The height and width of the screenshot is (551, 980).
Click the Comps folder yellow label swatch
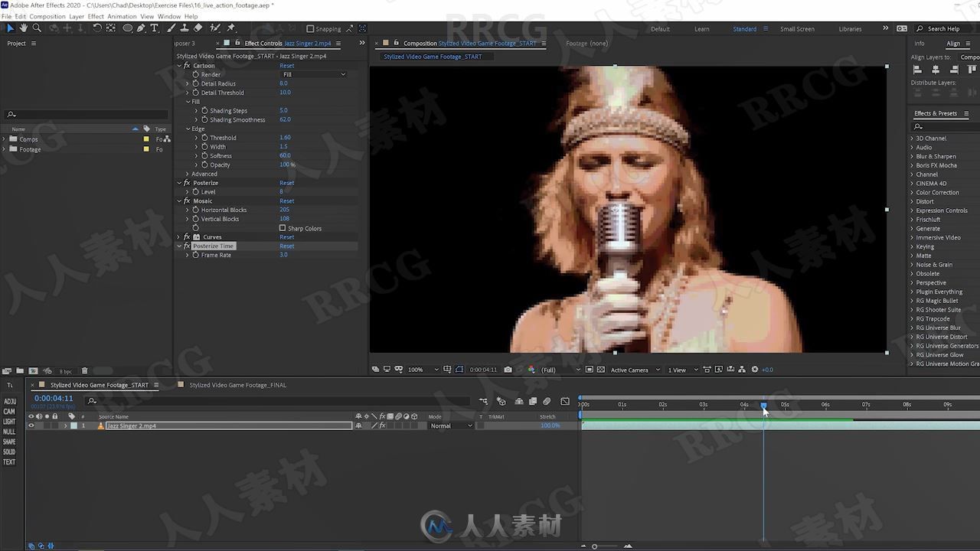click(146, 139)
